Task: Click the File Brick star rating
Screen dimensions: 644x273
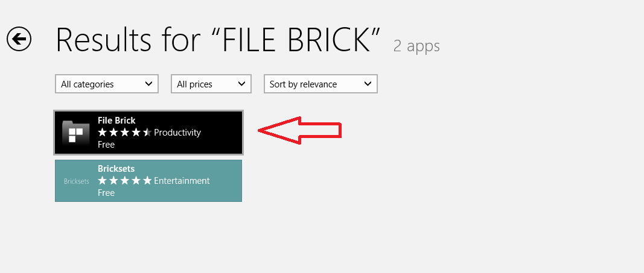Action: pyautogui.click(x=125, y=133)
